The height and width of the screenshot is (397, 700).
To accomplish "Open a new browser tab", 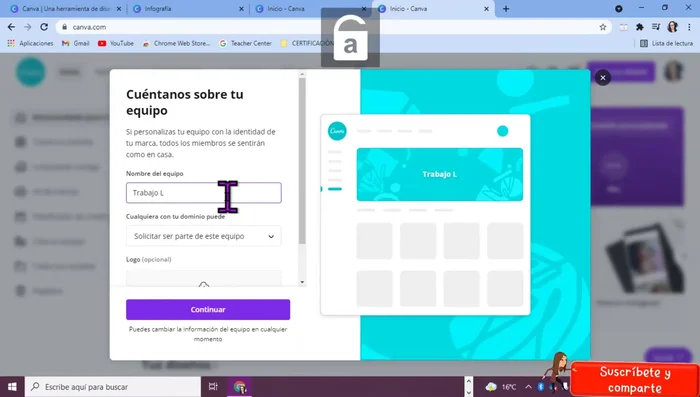I will pyautogui.click(x=506, y=9).
